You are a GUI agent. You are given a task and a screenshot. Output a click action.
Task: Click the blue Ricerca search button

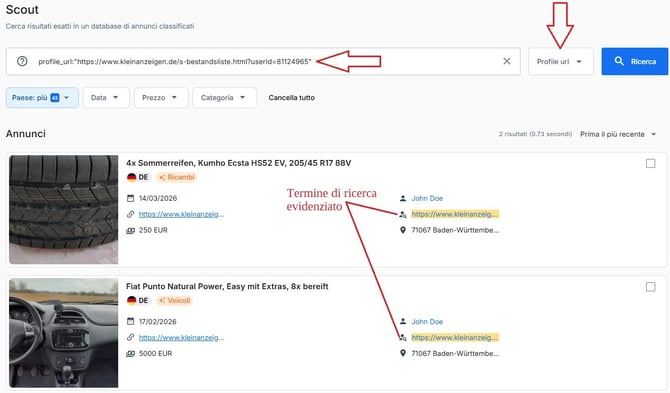point(635,62)
